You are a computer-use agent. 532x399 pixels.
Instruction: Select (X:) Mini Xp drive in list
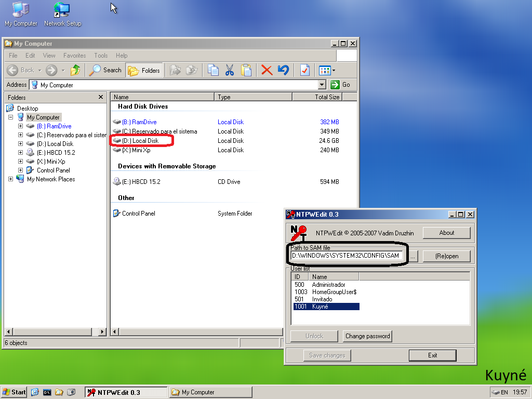tap(136, 150)
